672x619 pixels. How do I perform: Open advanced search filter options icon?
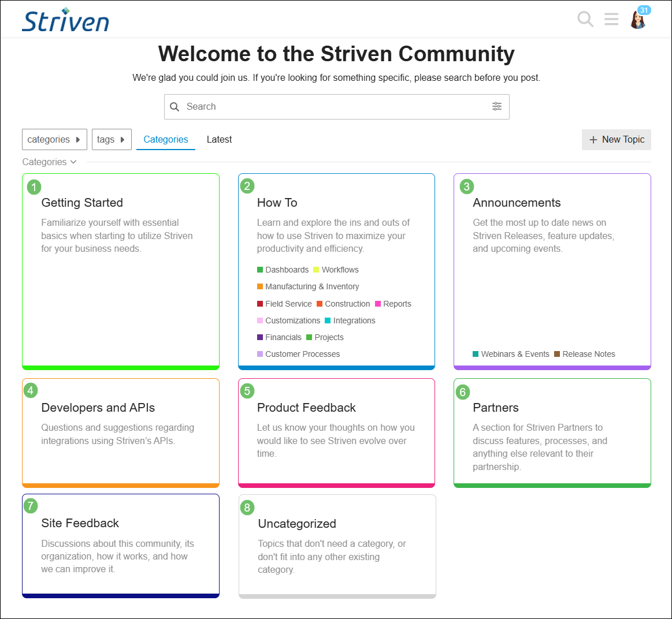(497, 106)
